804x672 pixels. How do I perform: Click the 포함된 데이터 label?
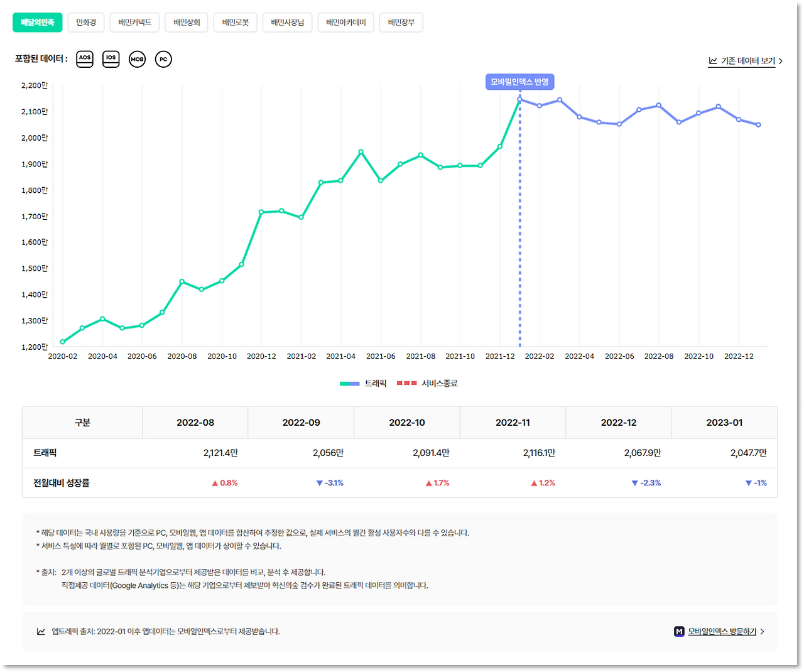coord(41,59)
